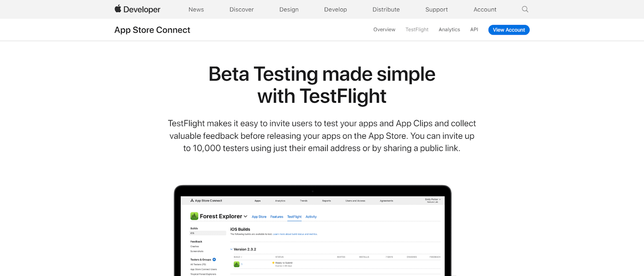Screen dimensions: 644x276
Task: Open the Distribute nav item
Action: [x=386, y=10]
